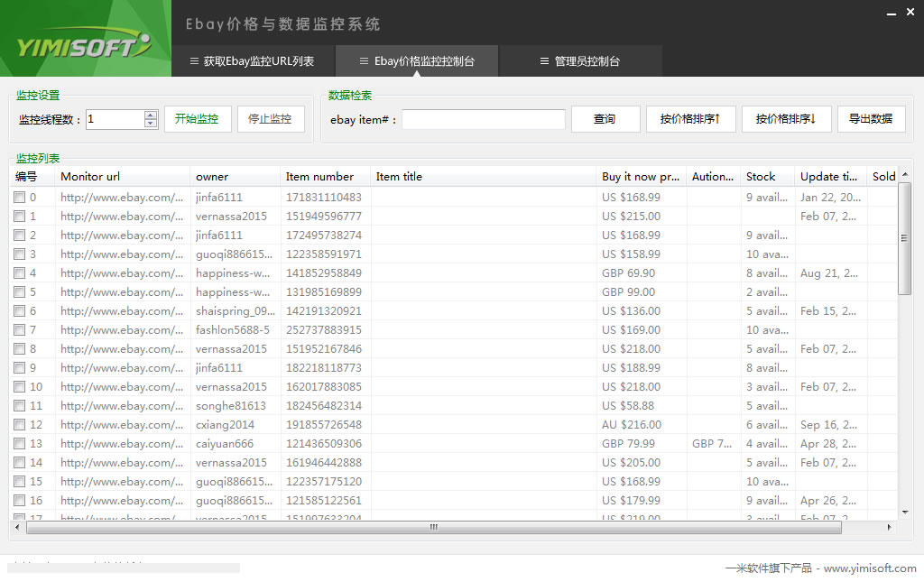This screenshot has height=582, width=924.
Task: Select the Aug 21 update time cell
Action: coord(829,273)
